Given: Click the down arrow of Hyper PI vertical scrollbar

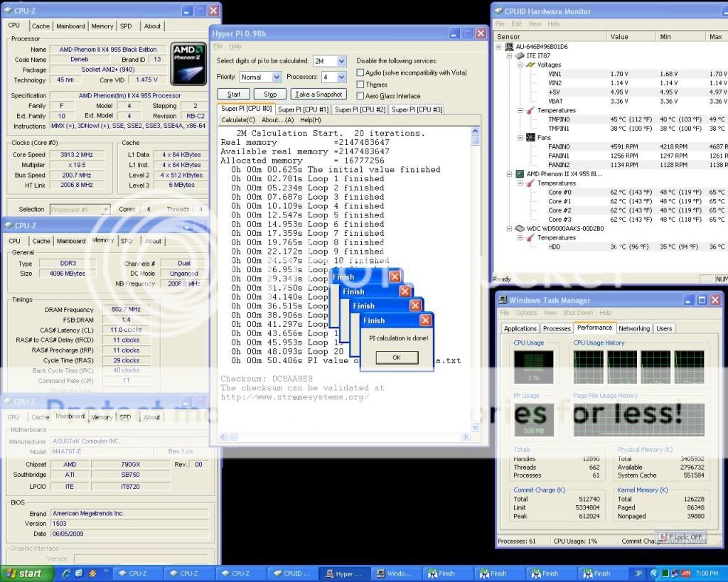Looking at the screenshot, I should pos(475,427).
